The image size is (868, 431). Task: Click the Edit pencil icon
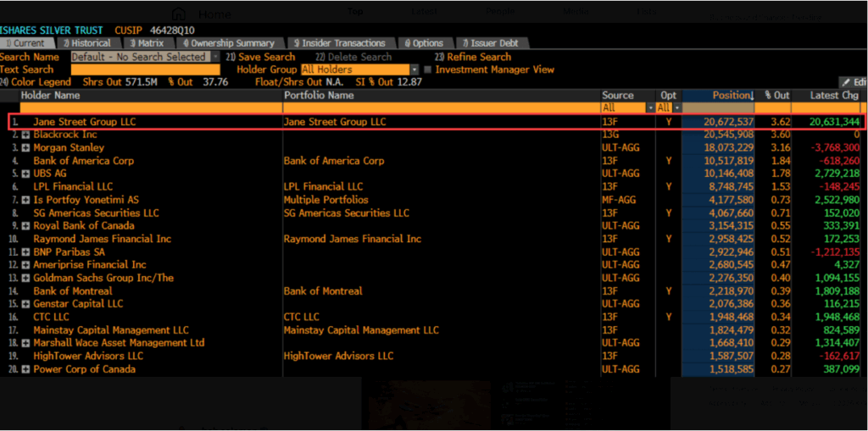[x=845, y=82]
